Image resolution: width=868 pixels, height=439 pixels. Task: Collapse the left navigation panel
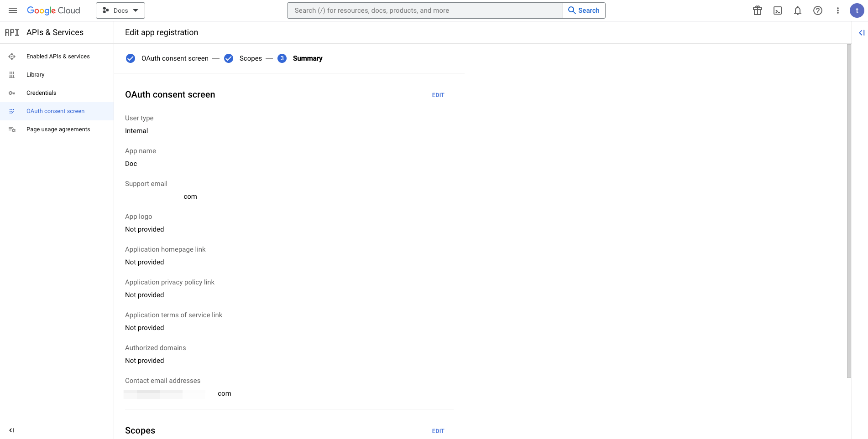pyautogui.click(x=11, y=430)
